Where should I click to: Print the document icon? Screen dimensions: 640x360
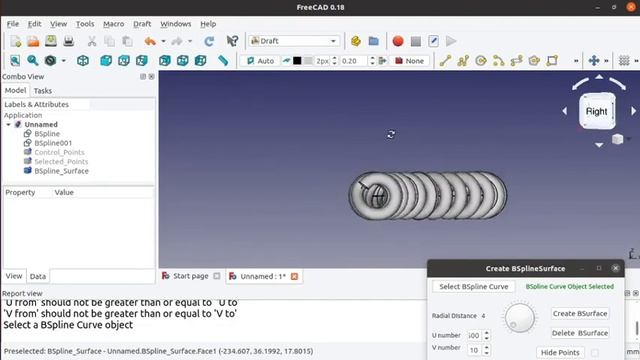[69, 41]
